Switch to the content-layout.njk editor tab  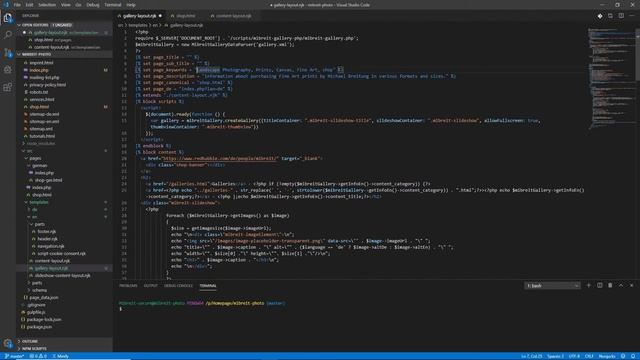click(233, 16)
